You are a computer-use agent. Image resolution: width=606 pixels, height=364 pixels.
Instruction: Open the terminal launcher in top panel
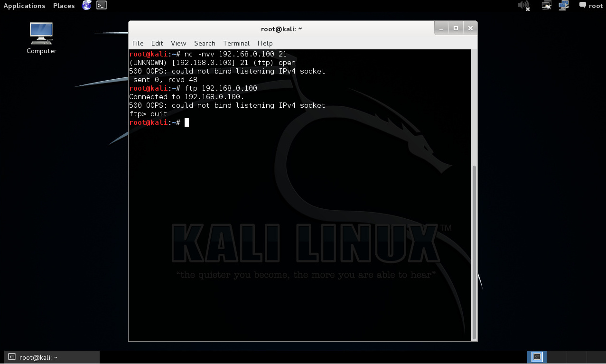(x=101, y=6)
